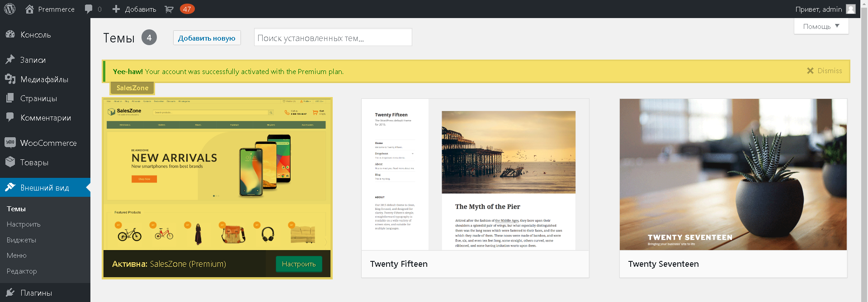Click Добавить in the admin bar
This screenshot has height=302, width=868.
141,9
